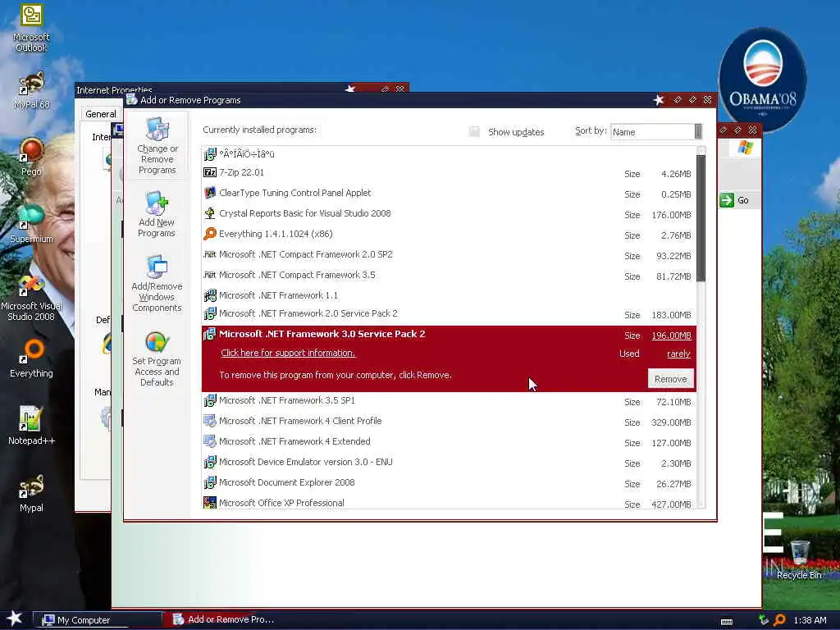Click .NET Framework 4 Client Profile icon

(x=210, y=421)
